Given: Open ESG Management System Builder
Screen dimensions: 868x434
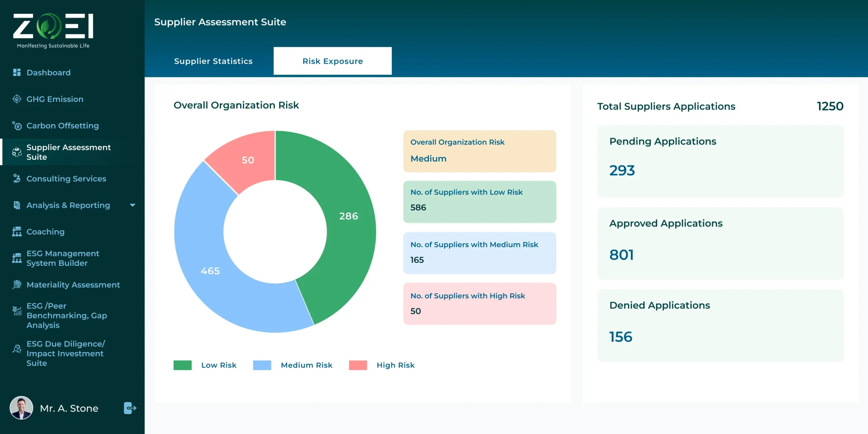Looking at the screenshot, I should [x=63, y=258].
